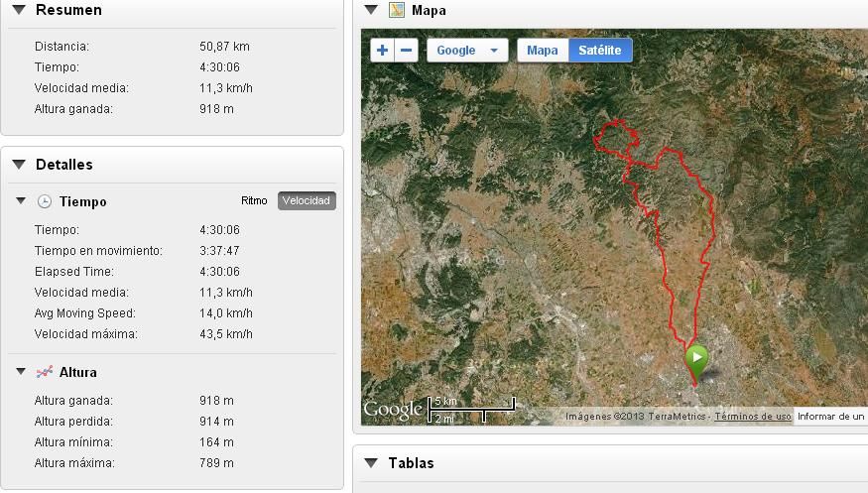Viewport: 868px width, 493px height.
Task: Switch map to Mapa view
Action: (543, 51)
